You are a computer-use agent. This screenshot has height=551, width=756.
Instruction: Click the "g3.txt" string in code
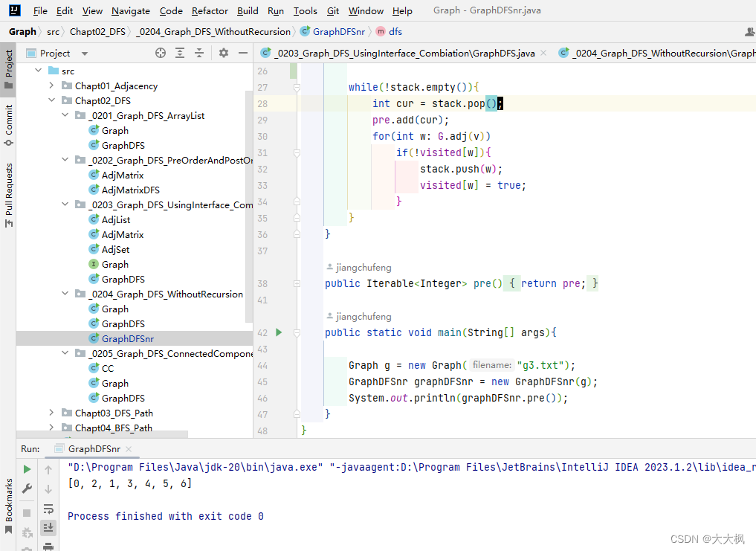point(540,365)
